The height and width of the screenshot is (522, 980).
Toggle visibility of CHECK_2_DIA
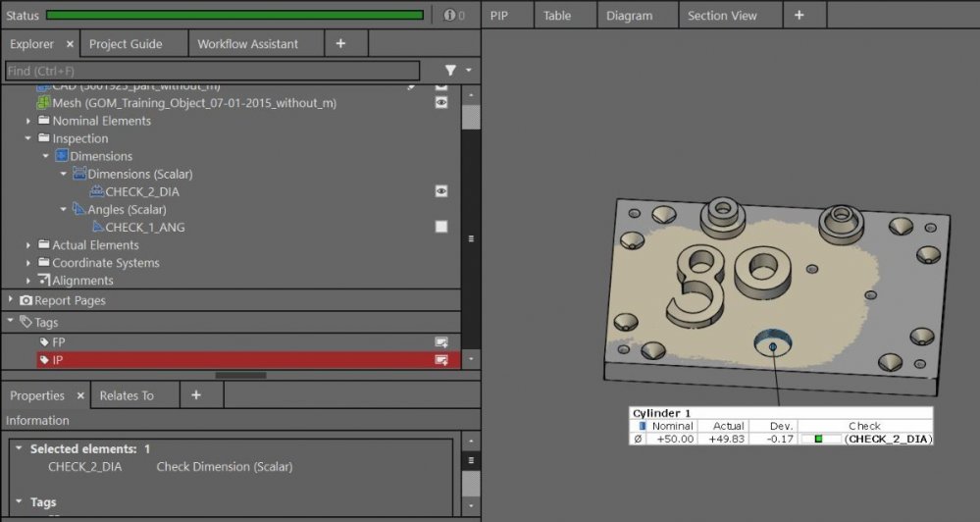coord(441,191)
